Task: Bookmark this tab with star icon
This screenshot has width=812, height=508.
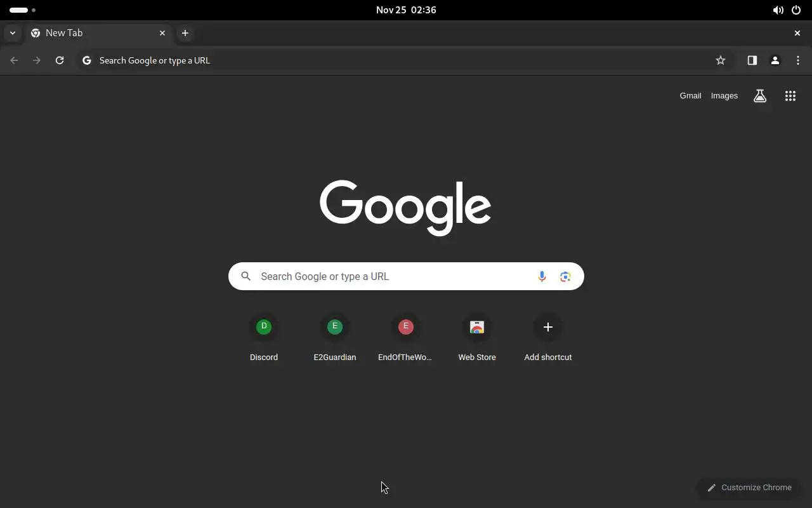Action: coord(721,60)
